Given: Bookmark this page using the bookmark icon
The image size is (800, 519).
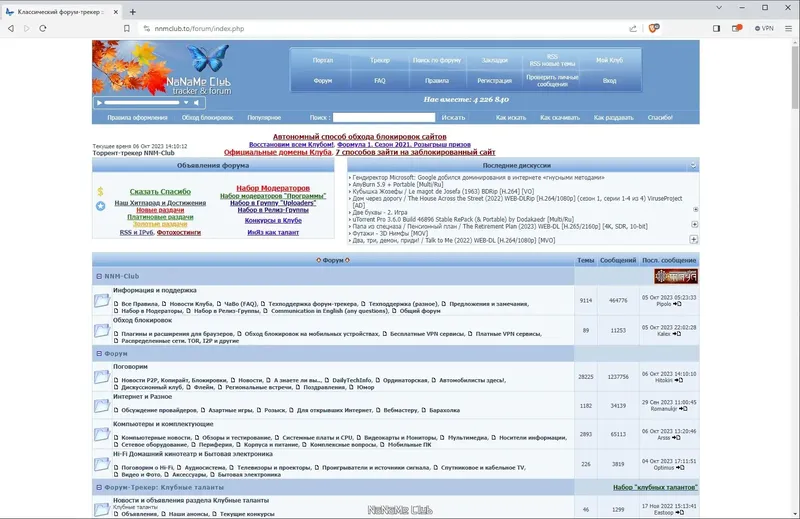Looking at the screenshot, I should click(x=127, y=29).
